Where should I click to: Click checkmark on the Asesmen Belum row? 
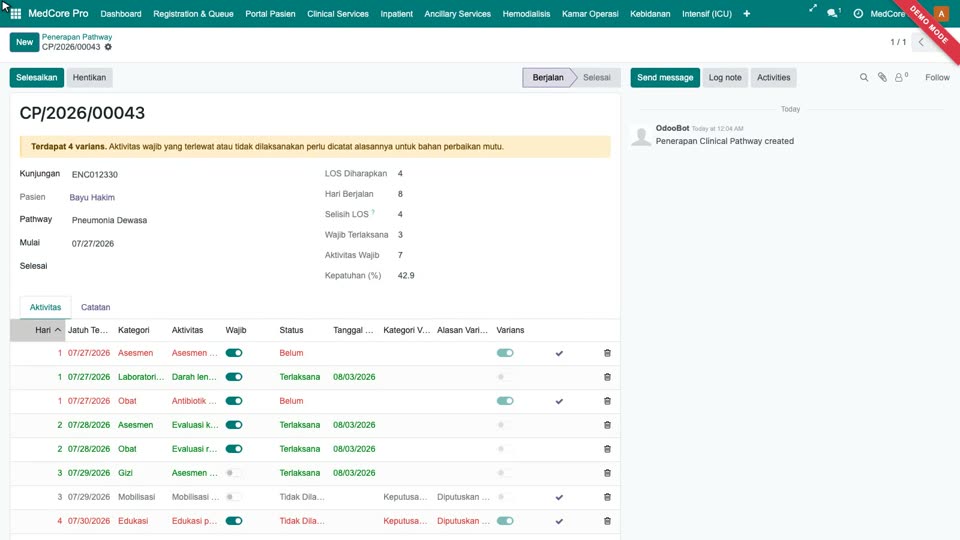point(559,353)
